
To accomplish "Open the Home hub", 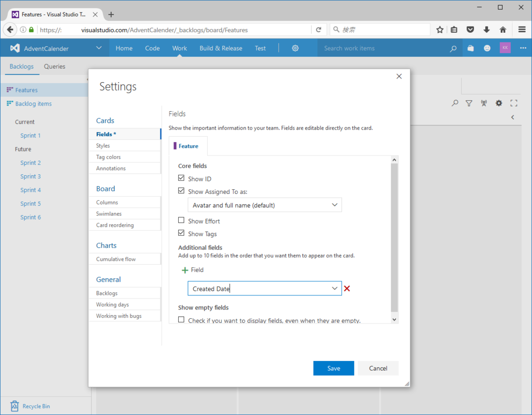I will (124, 48).
